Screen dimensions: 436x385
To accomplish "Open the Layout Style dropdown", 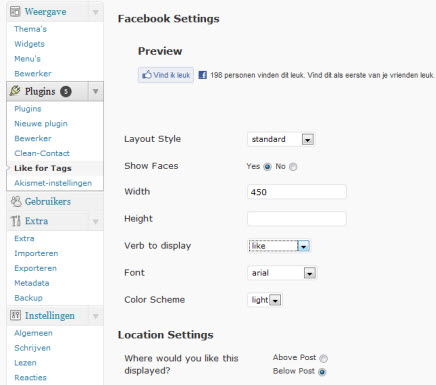I will tap(281, 139).
